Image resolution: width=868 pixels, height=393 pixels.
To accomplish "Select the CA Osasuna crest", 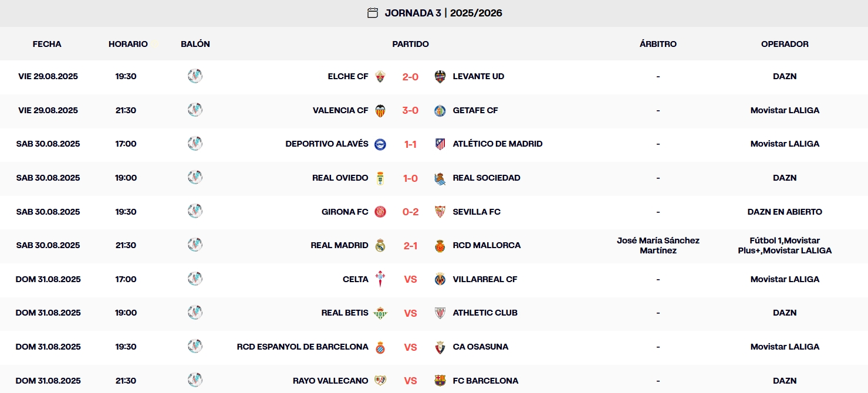I will coord(439,347).
